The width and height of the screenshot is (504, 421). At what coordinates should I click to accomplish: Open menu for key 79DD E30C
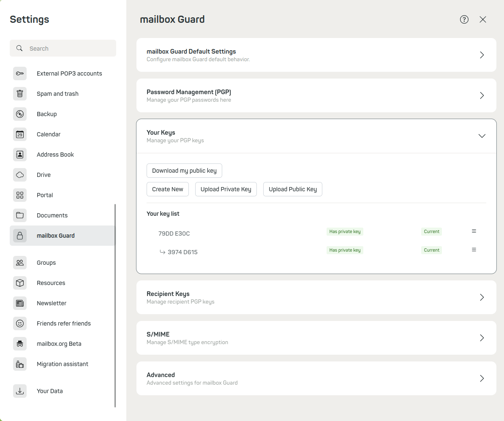(474, 231)
